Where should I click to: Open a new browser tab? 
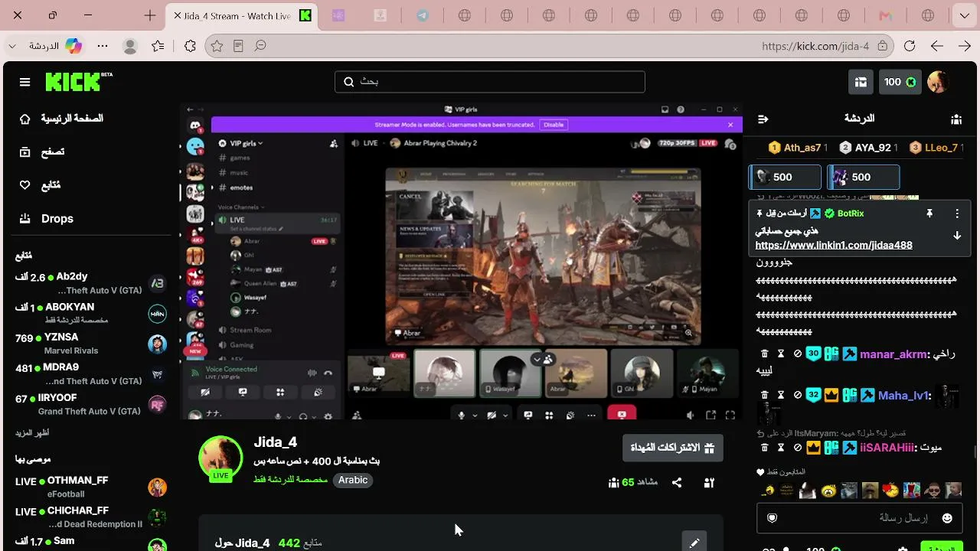click(x=149, y=15)
